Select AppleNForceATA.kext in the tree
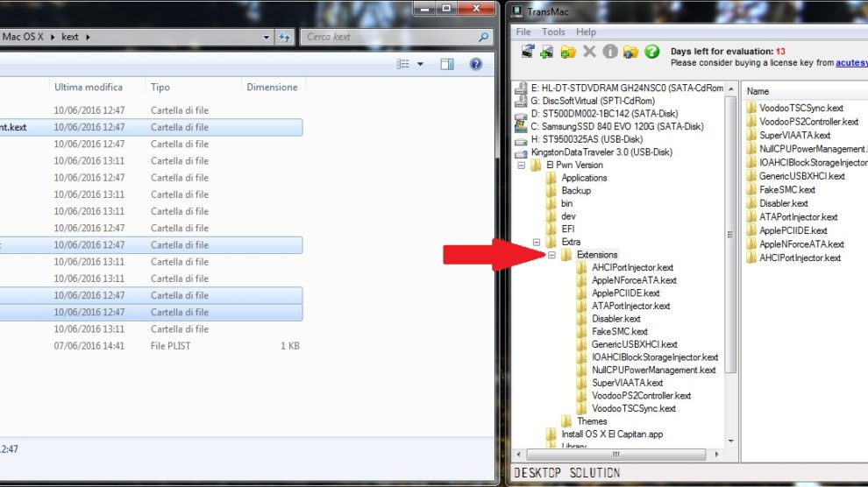The width and height of the screenshot is (868, 487). pos(634,280)
